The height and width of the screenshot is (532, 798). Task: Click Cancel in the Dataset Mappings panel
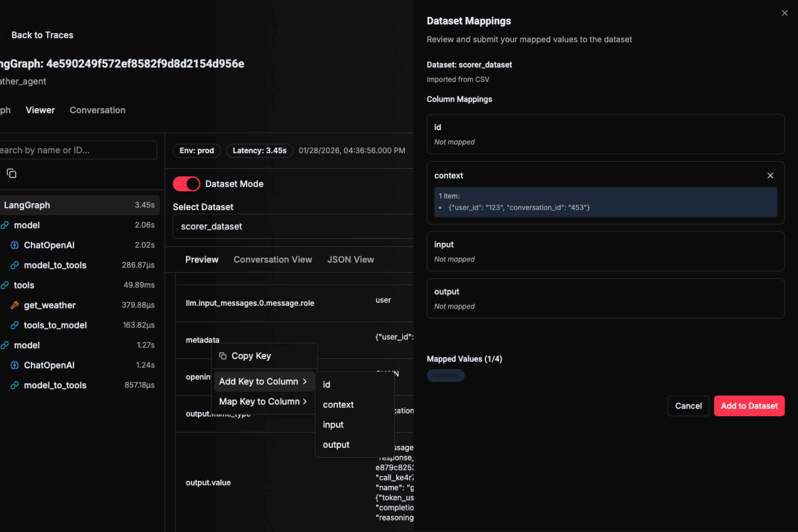click(688, 406)
